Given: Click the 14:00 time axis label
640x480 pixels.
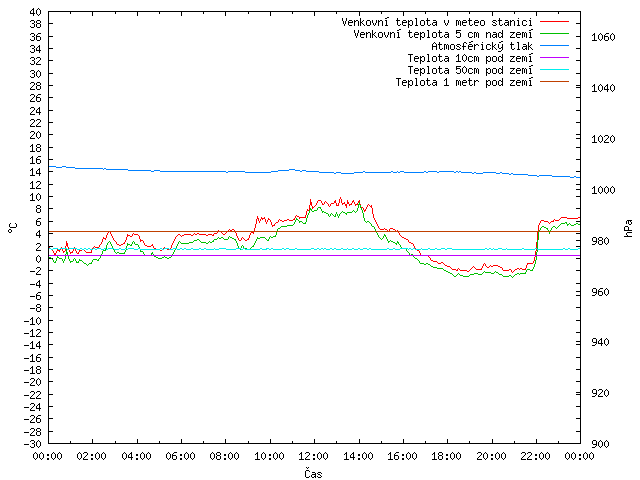Looking at the screenshot, I should (x=358, y=456).
